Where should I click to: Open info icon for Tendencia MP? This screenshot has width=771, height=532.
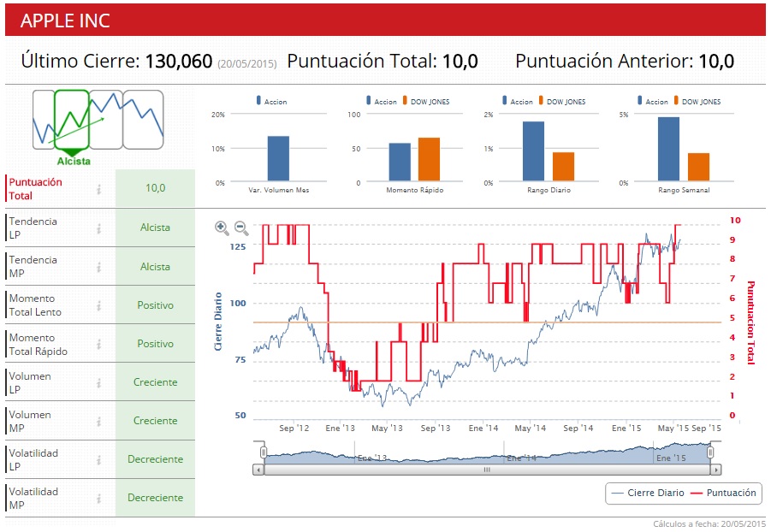98,267
